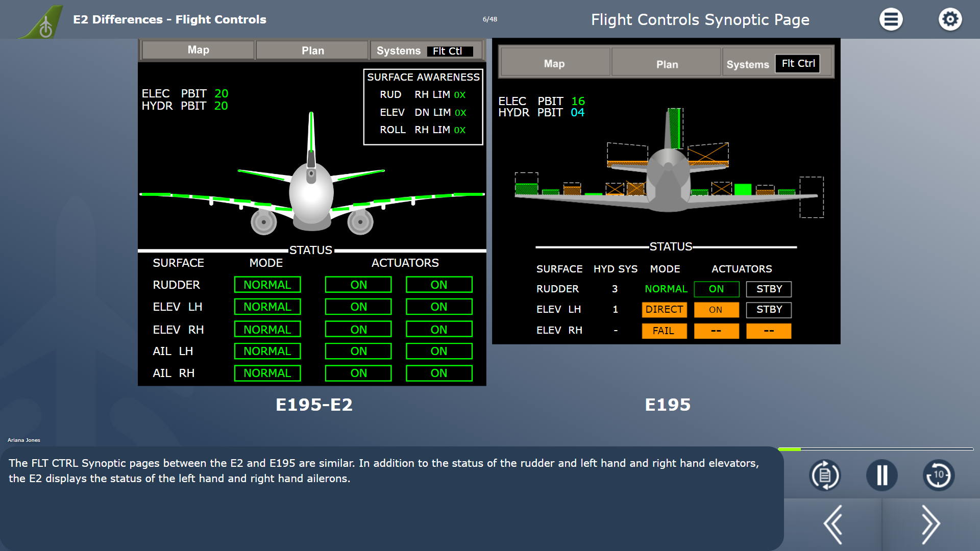Viewport: 980px width, 551px height.
Task: Rewind 10 seconds button
Action: pyautogui.click(x=938, y=475)
